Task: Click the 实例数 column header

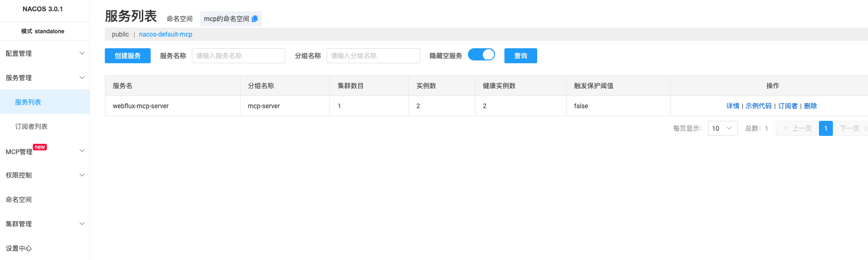Action: [x=442, y=86]
